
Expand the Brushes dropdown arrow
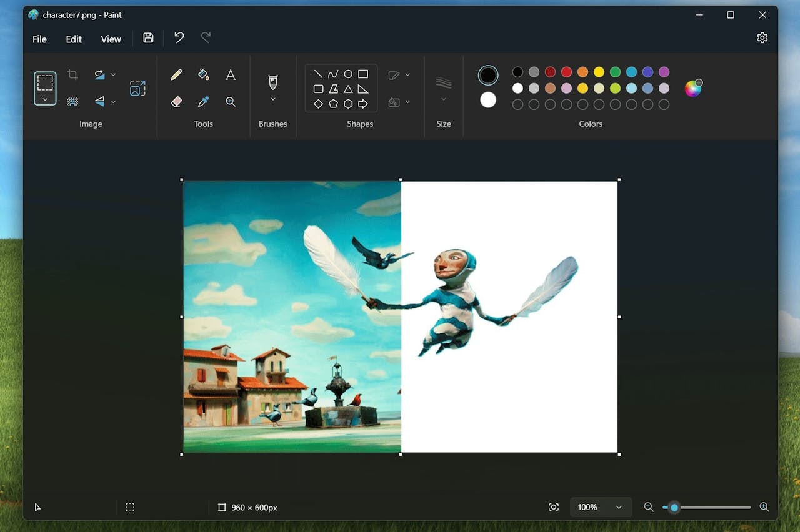tap(273, 99)
